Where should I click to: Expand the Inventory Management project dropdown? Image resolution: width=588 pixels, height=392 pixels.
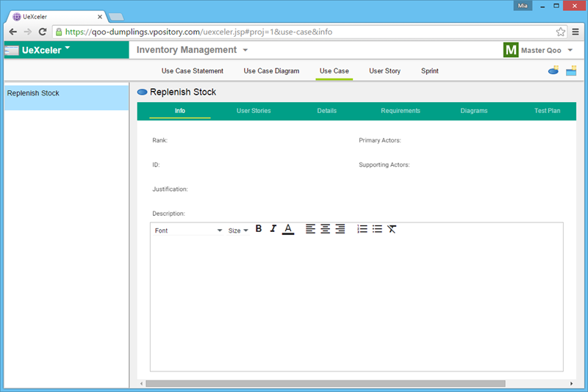[x=245, y=50]
